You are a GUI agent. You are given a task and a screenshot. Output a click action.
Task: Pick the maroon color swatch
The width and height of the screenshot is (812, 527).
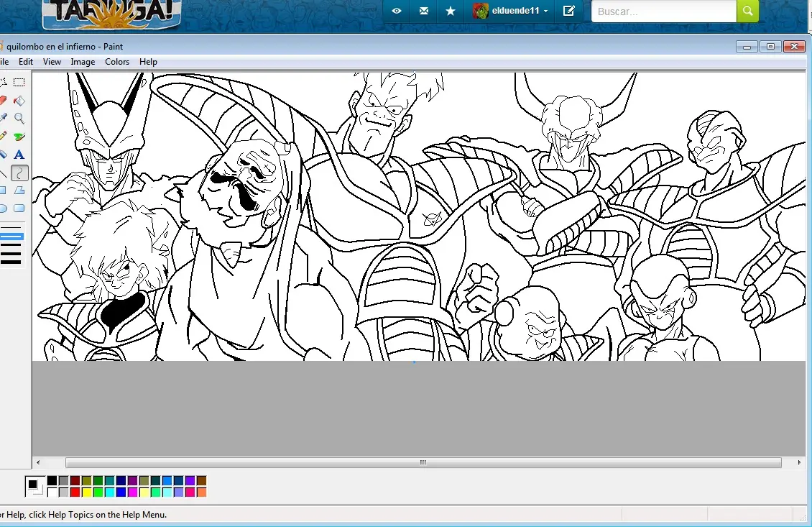point(75,480)
